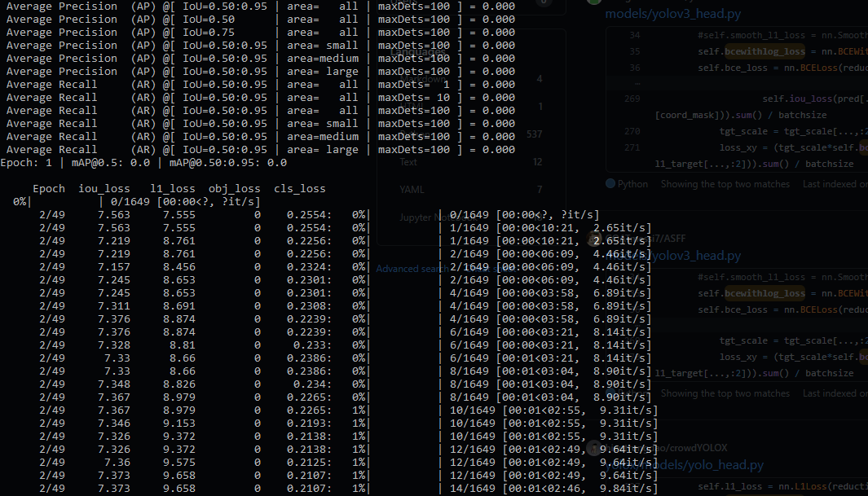The width and height of the screenshot is (868, 496).
Task: Open the crowdYOLOX repository link
Action: [667, 448]
